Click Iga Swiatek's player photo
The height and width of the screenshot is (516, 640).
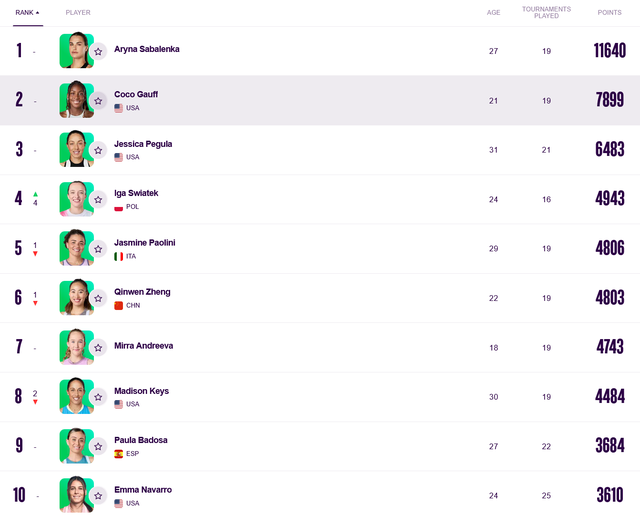(75, 199)
